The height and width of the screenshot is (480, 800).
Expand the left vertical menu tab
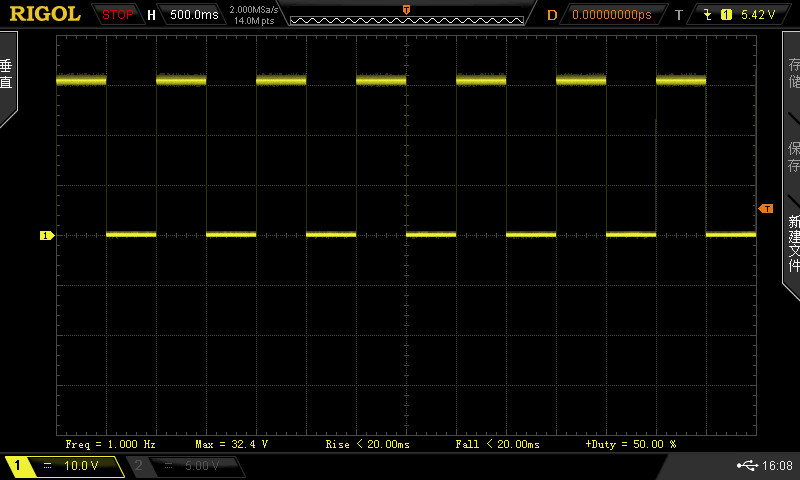click(x=7, y=77)
